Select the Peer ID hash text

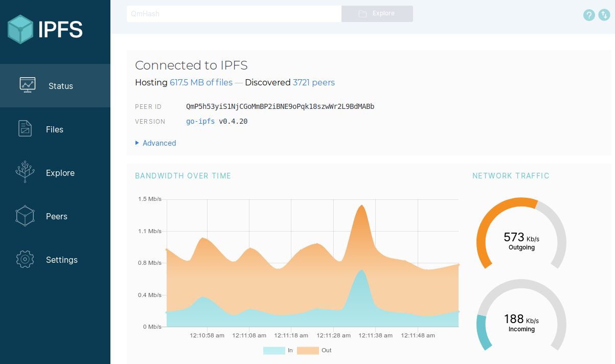pos(280,106)
